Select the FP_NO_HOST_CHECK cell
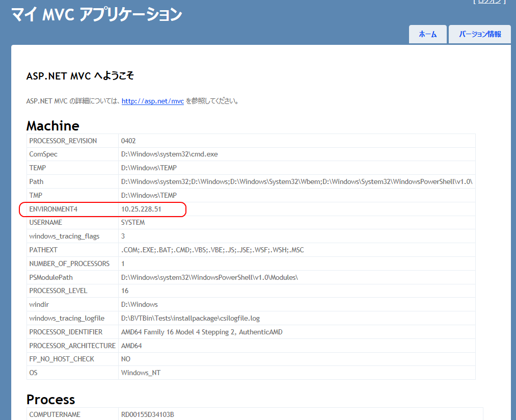This screenshot has width=516, height=420. coord(72,359)
